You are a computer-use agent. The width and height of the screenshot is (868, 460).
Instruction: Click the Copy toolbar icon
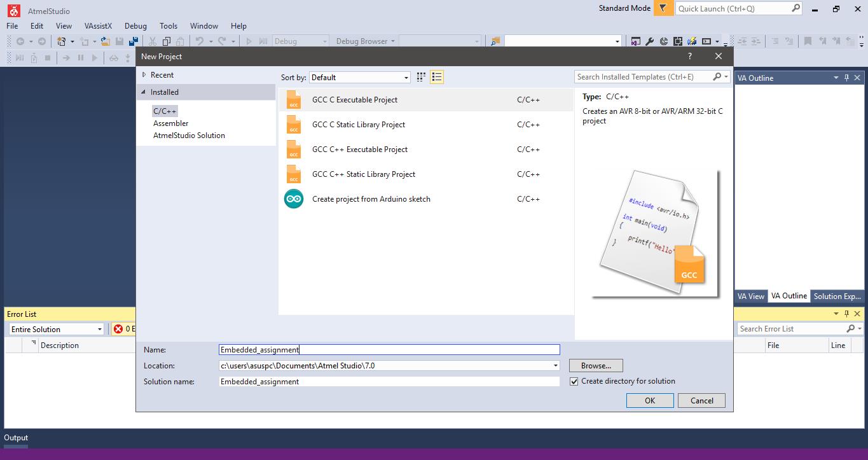(167, 41)
